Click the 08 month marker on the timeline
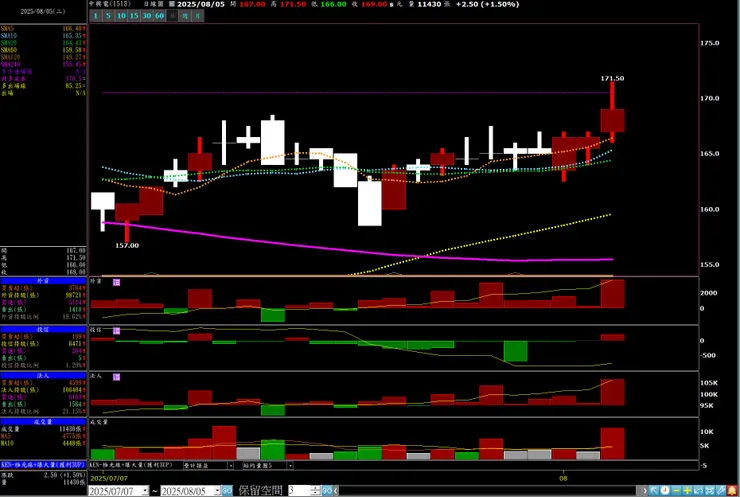740x497 pixels. point(563,478)
